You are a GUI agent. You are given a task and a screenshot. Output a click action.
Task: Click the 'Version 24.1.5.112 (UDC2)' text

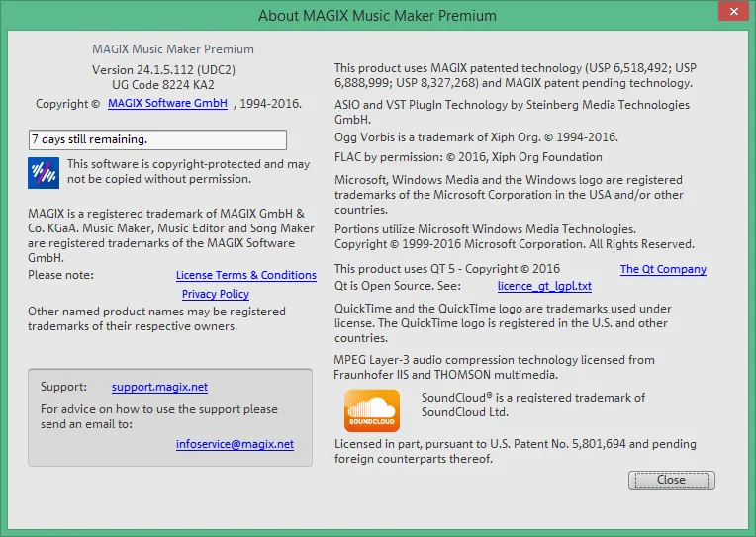164,70
